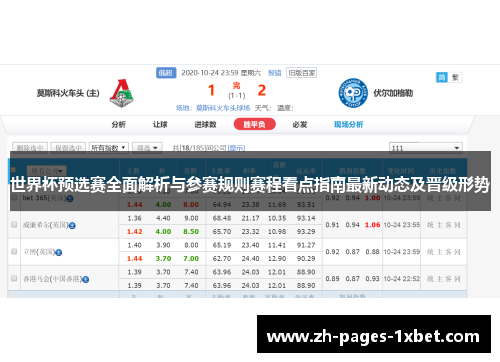Click the 威廉希尔(英国) company name
The image size is (500, 362).
point(45,225)
